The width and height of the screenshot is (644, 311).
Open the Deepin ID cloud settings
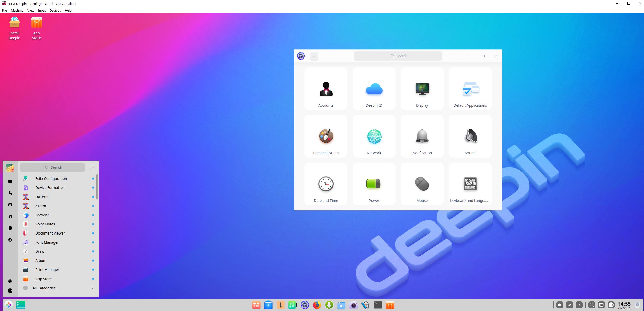click(x=374, y=89)
